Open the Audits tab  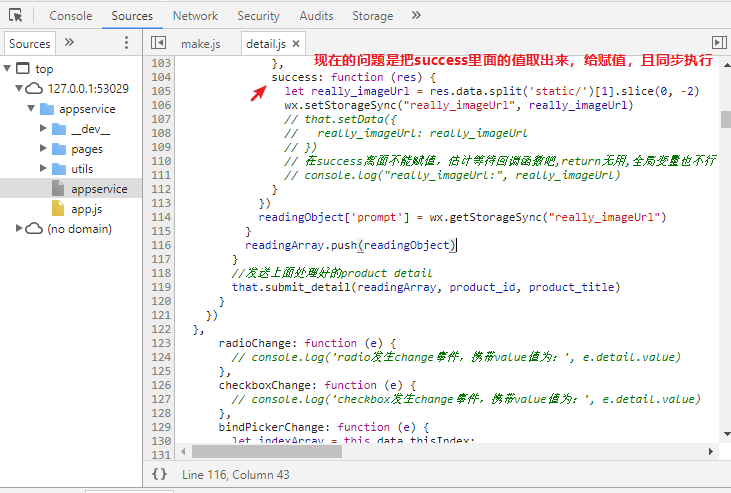tap(316, 16)
